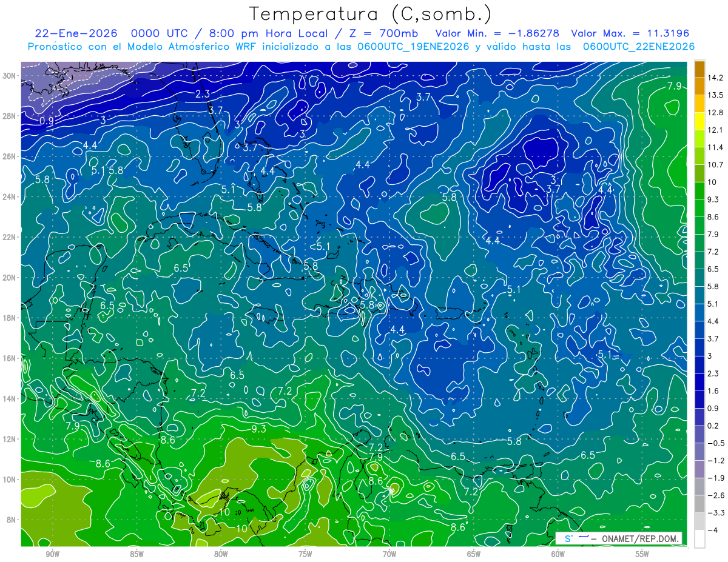Viewport: 728px width, 562px height.
Task: Click the 8N latitude axis label
Action: [12, 520]
